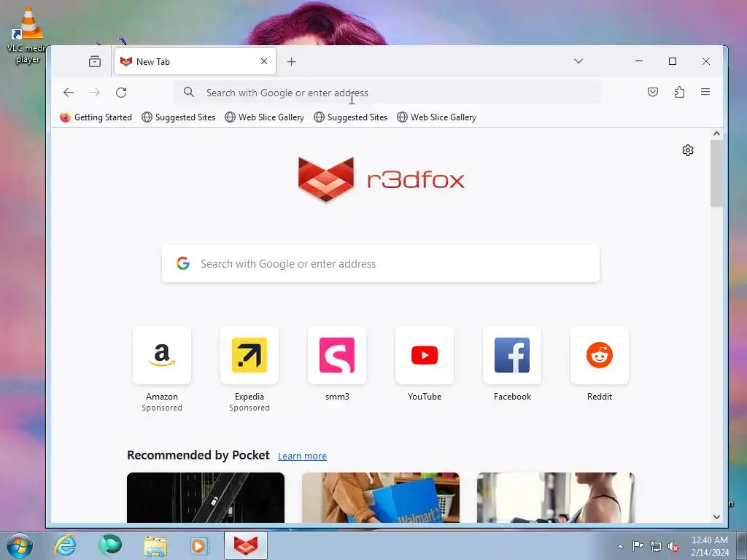Open Windows Media Player from taskbar
Image resolution: width=747 pixels, height=560 pixels.
199,545
